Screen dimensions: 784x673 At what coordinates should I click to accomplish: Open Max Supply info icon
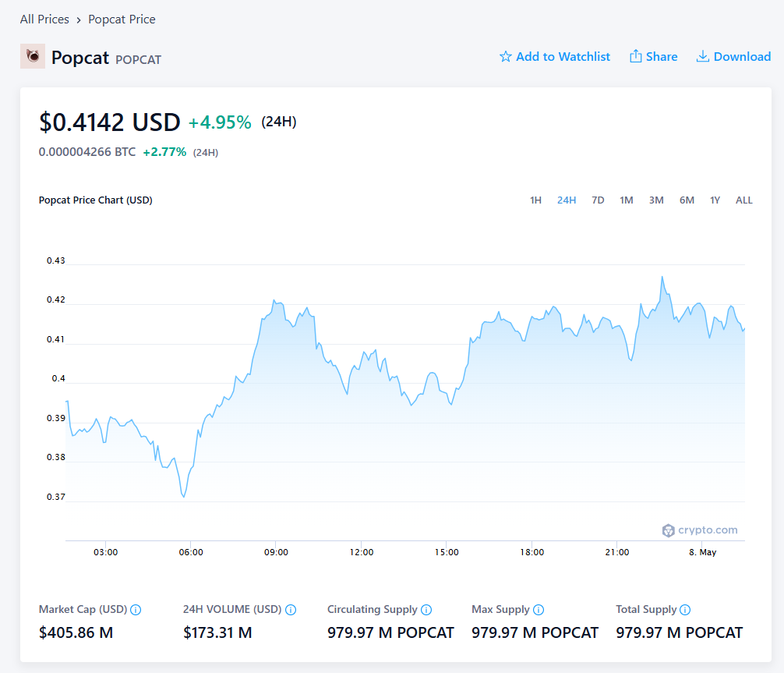pyautogui.click(x=539, y=610)
